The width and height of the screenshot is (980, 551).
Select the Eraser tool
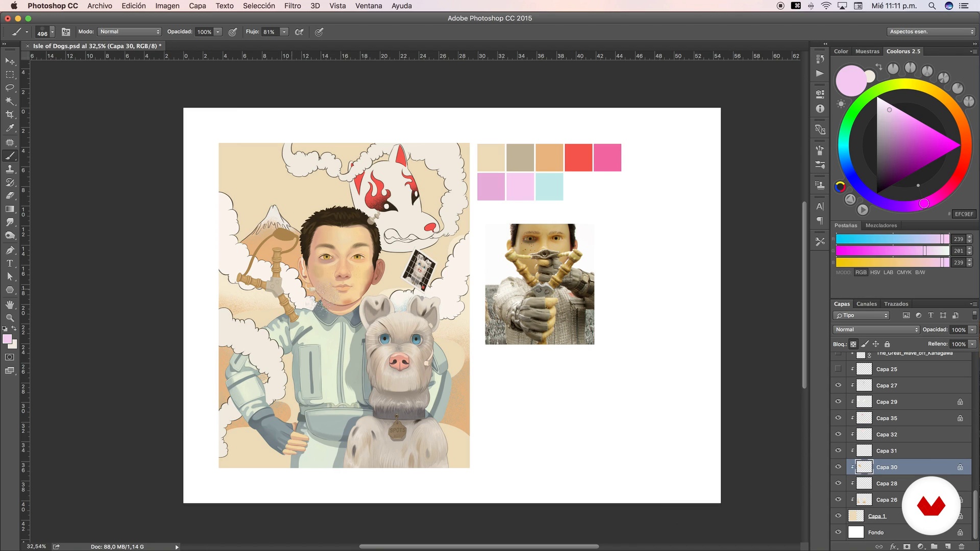click(x=10, y=195)
